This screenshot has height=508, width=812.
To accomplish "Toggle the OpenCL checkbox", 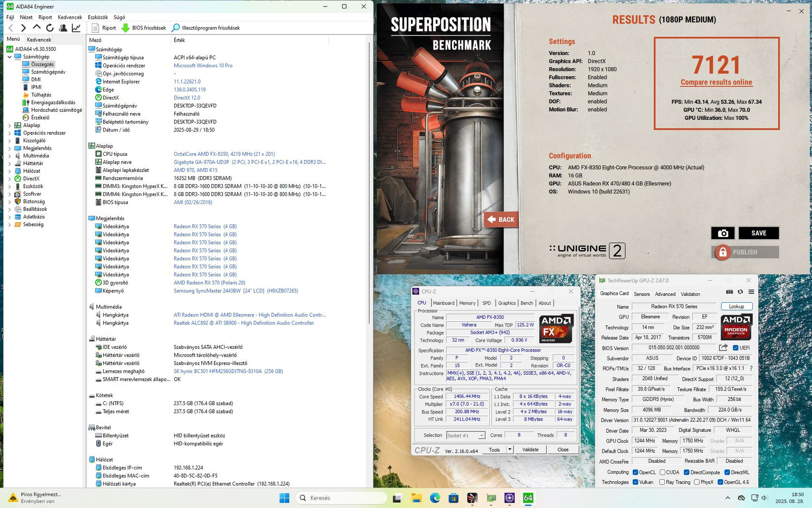I will [635, 473].
